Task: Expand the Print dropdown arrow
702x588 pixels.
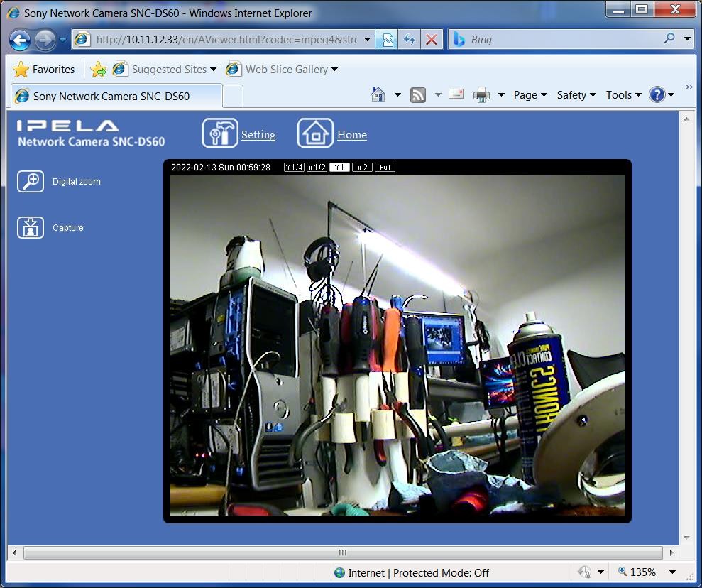Action: click(501, 95)
